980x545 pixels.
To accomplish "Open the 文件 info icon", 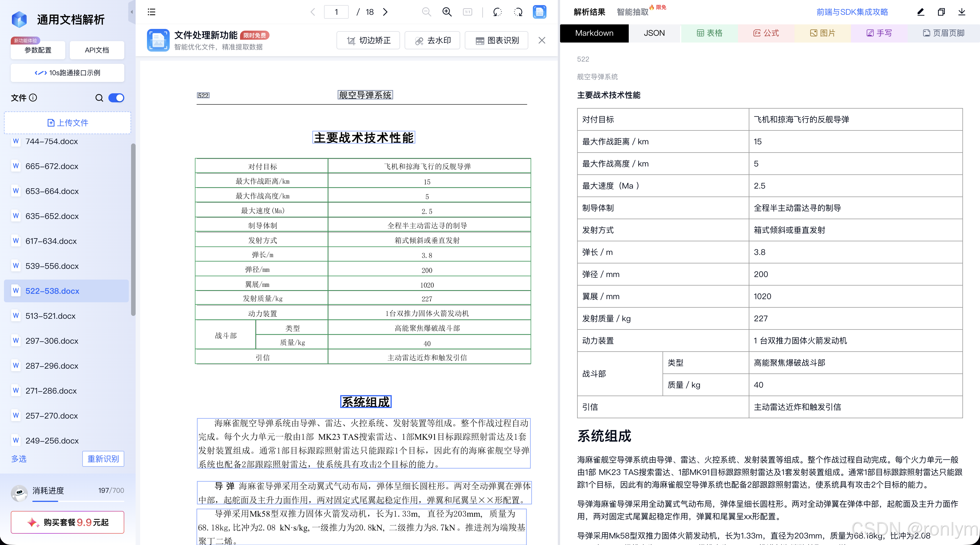I will (33, 98).
